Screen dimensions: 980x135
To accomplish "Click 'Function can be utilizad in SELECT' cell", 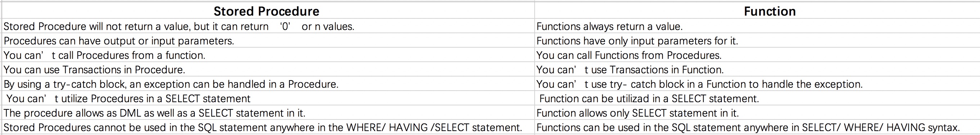I will coord(756,99).
